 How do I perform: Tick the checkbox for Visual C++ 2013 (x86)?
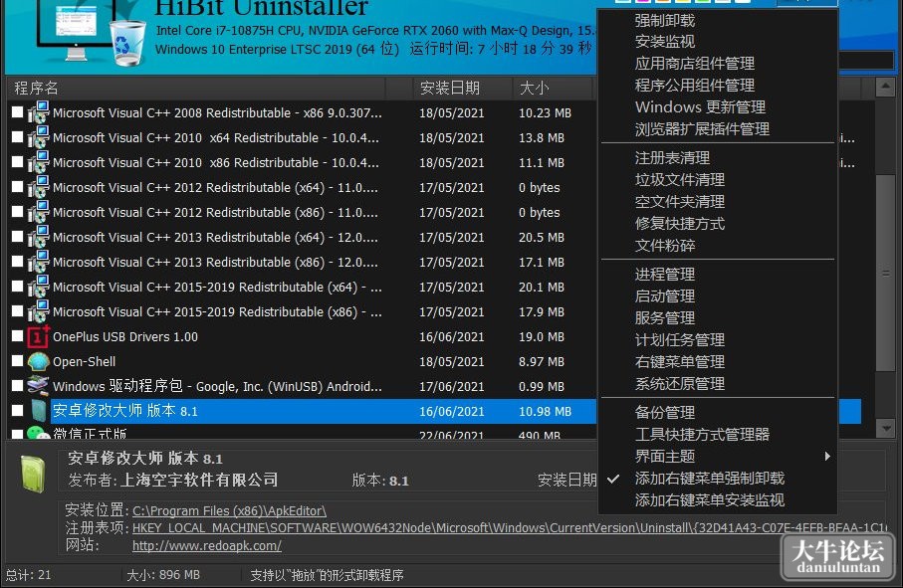(17, 262)
